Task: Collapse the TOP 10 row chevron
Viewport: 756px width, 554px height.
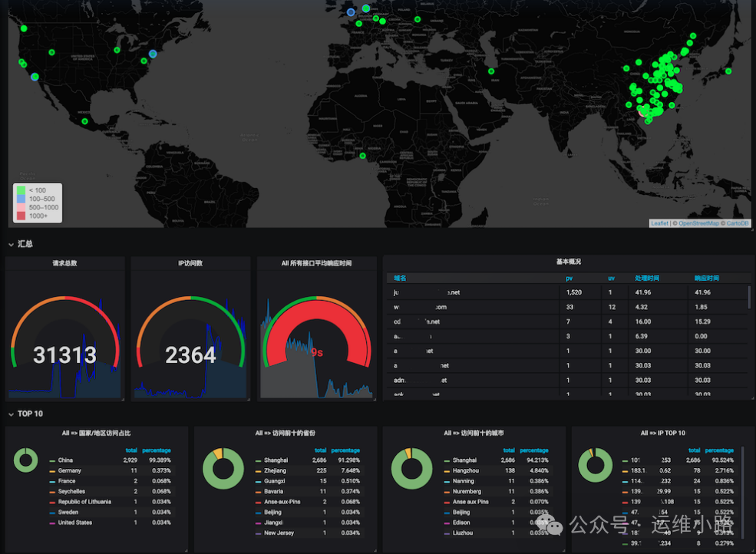Action: [x=11, y=414]
